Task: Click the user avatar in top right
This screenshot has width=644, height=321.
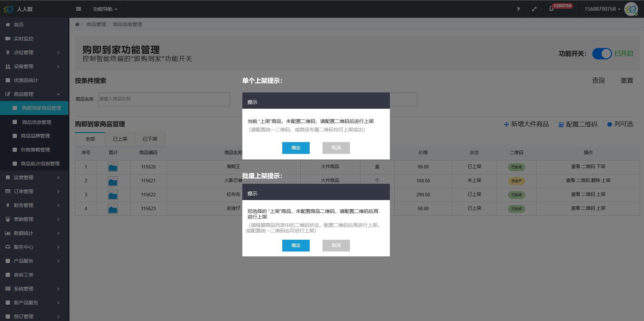Action: click(630, 9)
